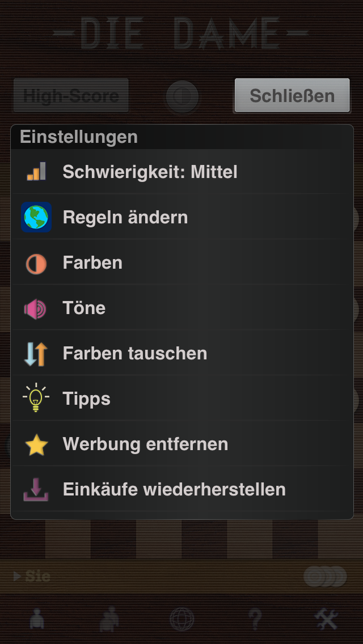363x644 pixels.
Task: Open the Töne sound settings
Action: (84, 308)
